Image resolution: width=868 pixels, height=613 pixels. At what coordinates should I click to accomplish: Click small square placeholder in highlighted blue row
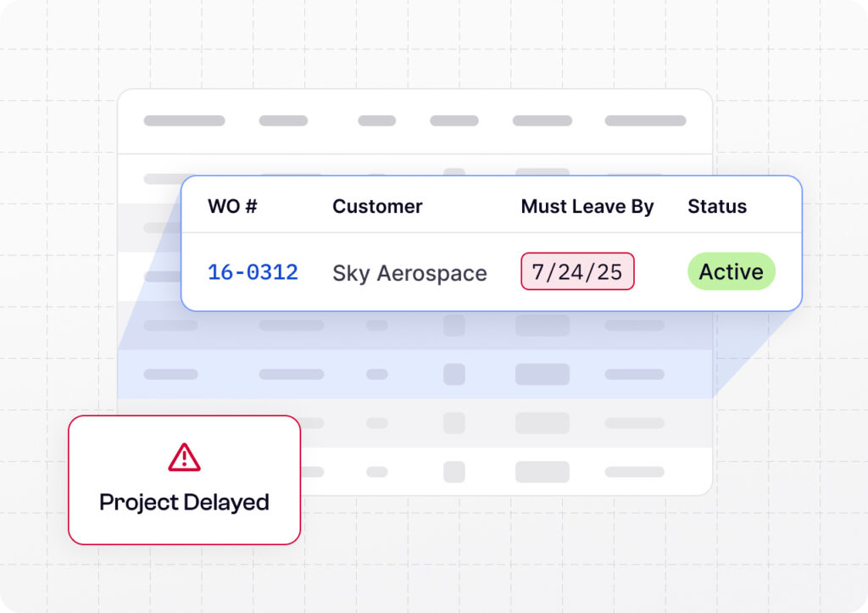(x=454, y=374)
